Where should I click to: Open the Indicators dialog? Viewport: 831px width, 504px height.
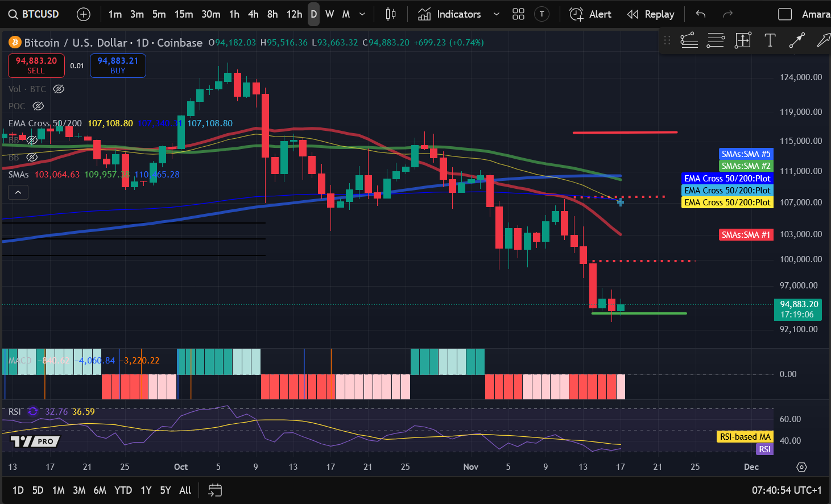coord(450,14)
